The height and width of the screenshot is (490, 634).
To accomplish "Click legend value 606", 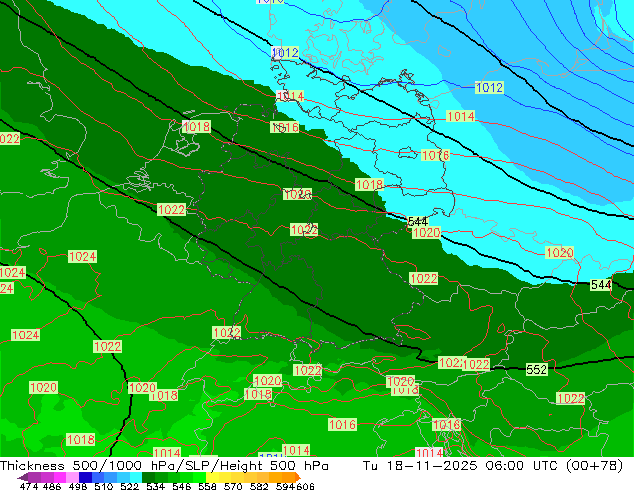I will pyautogui.click(x=304, y=486).
